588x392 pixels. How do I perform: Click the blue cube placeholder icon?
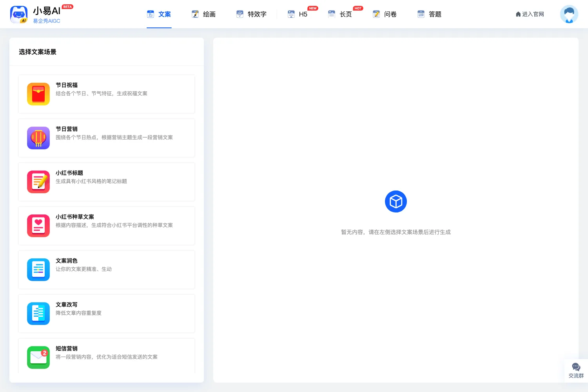pyautogui.click(x=396, y=201)
